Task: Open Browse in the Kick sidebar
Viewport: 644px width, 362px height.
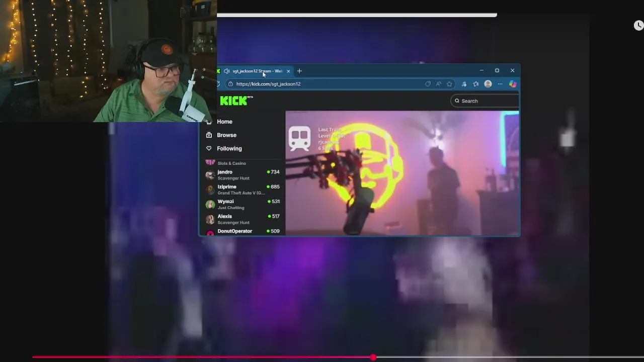Action: [226, 135]
